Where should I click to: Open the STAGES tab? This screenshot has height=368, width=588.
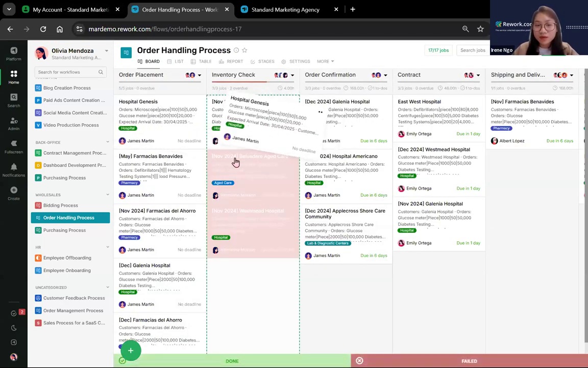[262, 61]
